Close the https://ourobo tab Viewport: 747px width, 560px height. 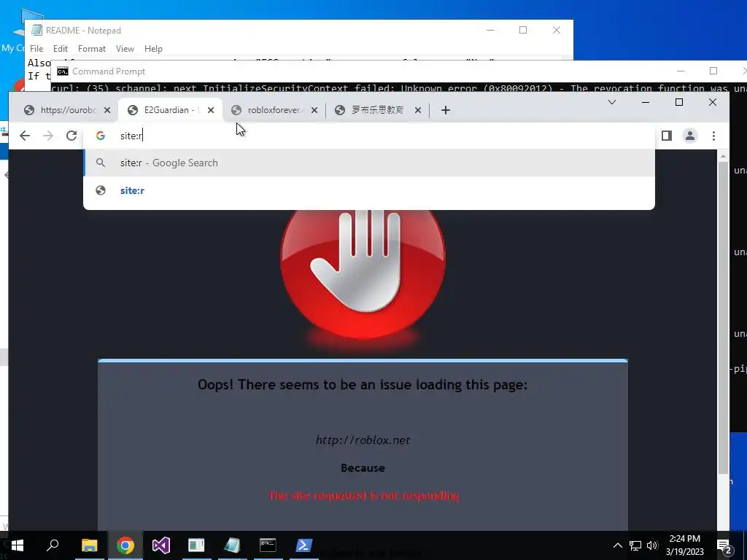[107, 110]
